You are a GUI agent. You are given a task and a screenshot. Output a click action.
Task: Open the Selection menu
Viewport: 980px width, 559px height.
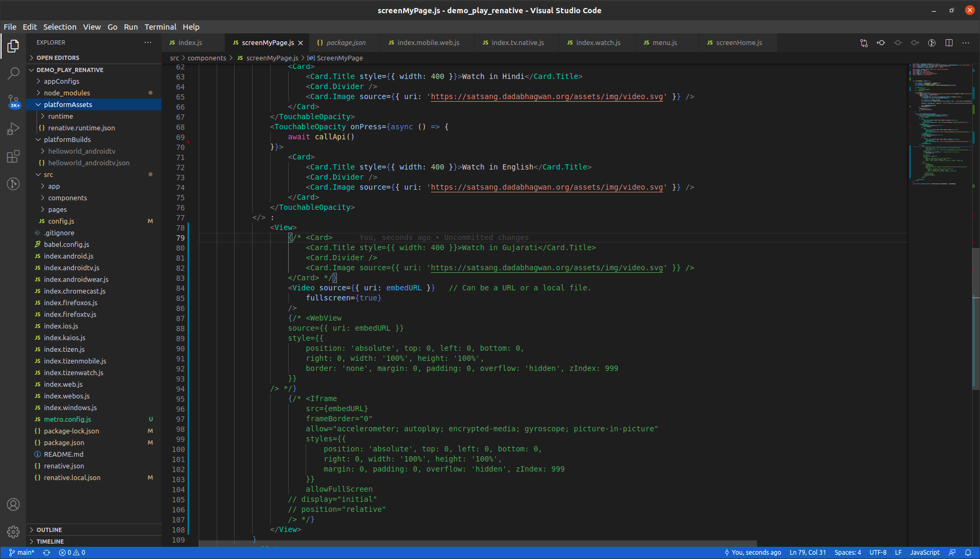(60, 27)
